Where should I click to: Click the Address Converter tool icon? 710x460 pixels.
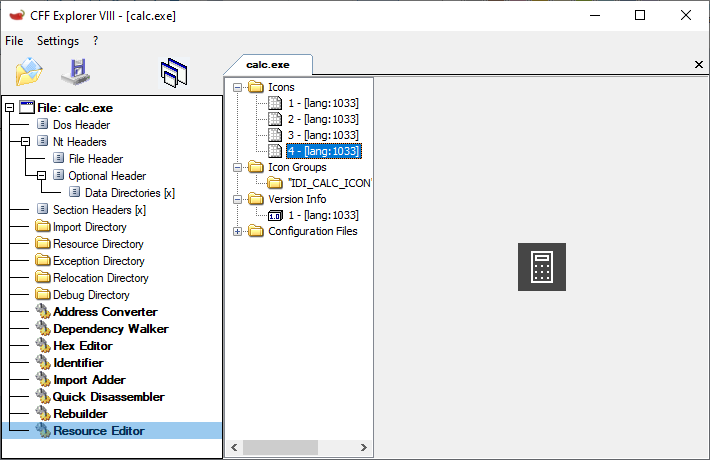tap(43, 311)
